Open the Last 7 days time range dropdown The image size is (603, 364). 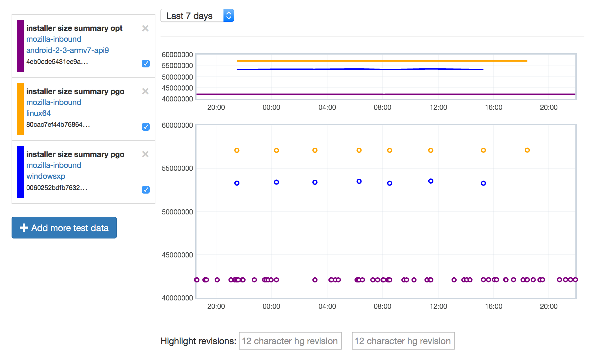(197, 16)
